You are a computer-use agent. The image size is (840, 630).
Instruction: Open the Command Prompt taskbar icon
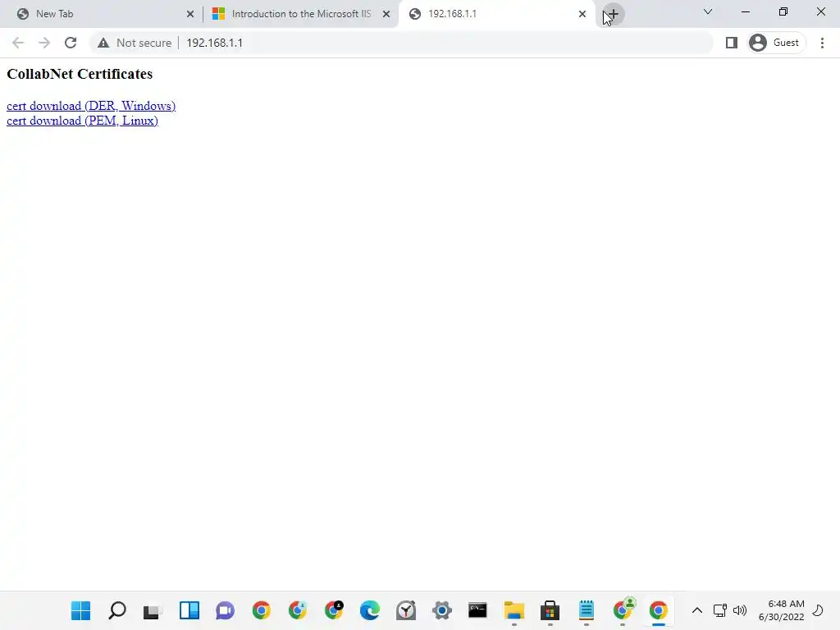(x=478, y=610)
